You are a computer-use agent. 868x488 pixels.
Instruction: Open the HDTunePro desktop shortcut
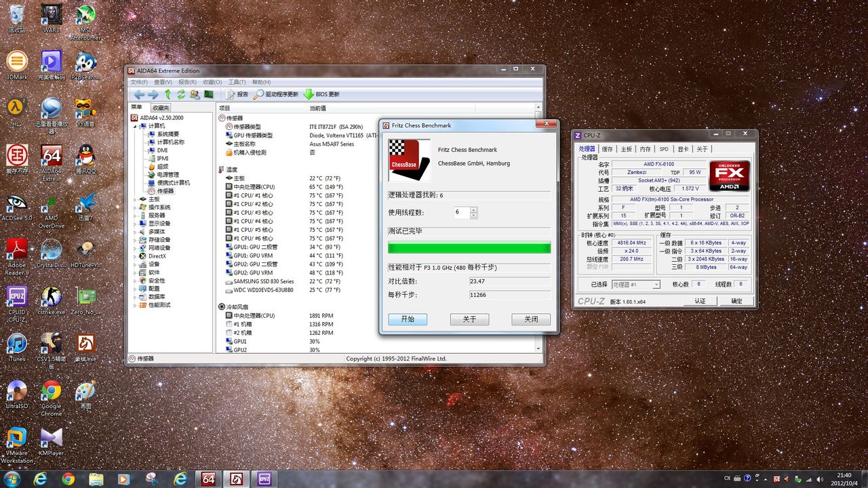point(85,254)
